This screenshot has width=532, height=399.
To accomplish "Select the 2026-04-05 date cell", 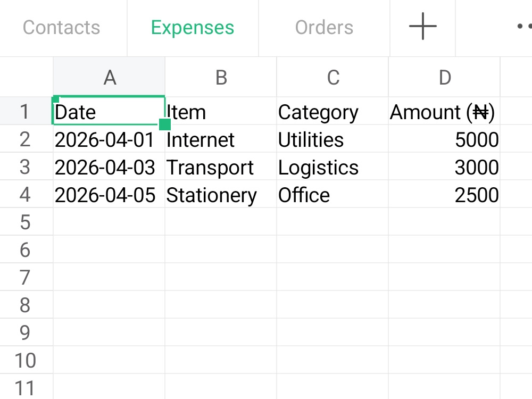I will (x=109, y=194).
